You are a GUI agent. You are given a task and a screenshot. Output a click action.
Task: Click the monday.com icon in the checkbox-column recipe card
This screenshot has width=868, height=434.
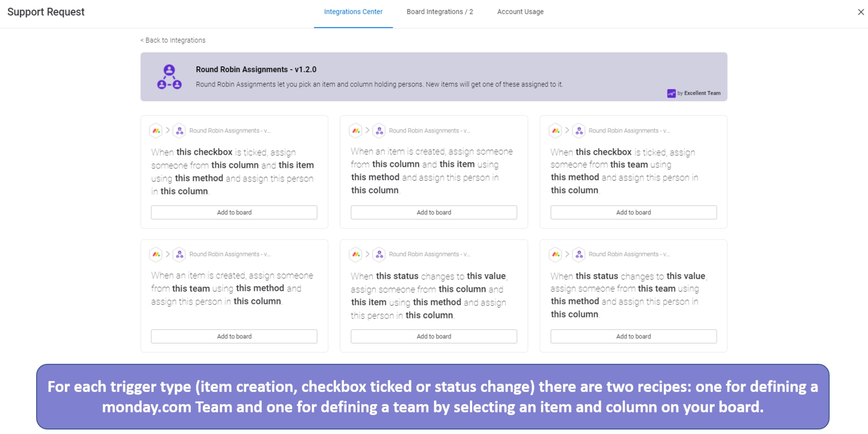pyautogui.click(x=156, y=131)
